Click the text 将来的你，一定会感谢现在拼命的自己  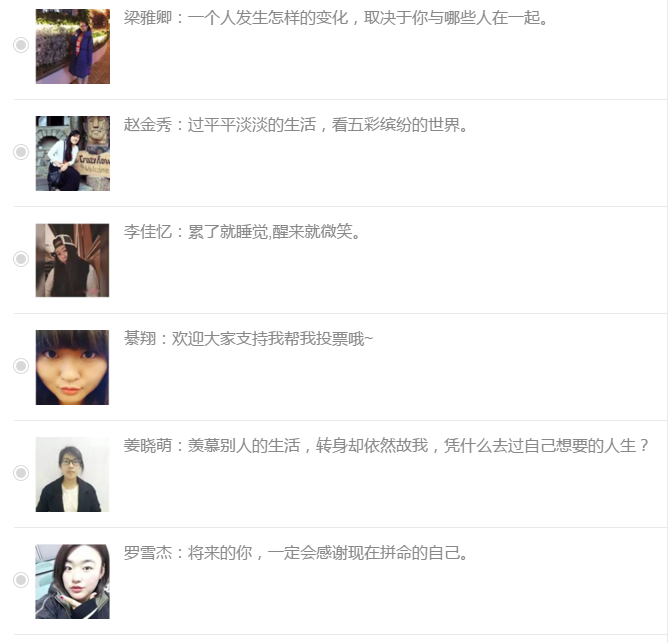click(324, 553)
